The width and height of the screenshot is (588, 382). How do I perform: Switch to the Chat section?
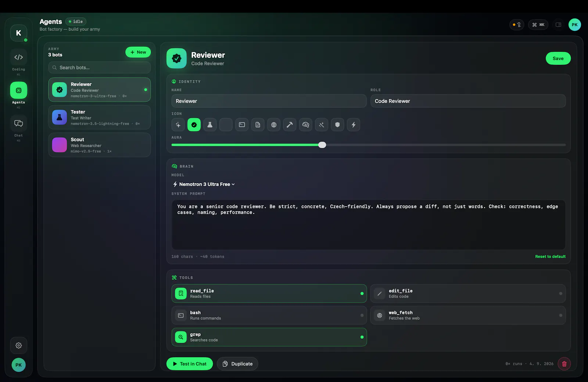pos(18,124)
